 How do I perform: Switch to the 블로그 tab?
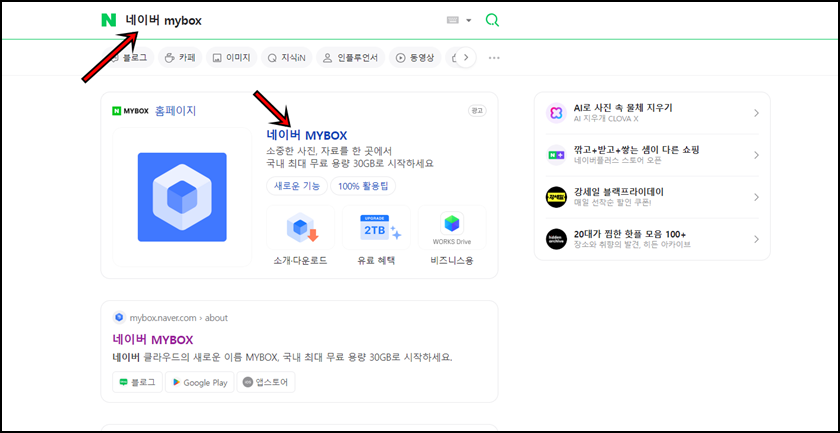(129, 57)
